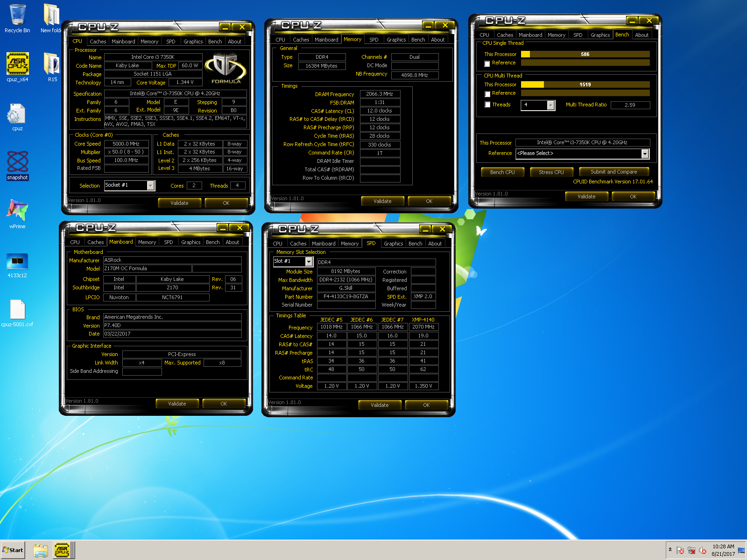Click OK in the Memory tab window
Screen dimensions: 747x560
[429, 201]
